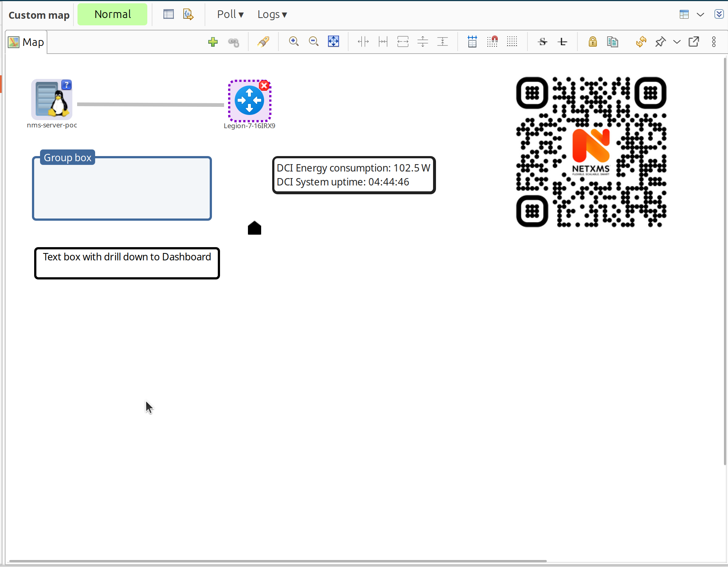This screenshot has height=567, width=728.
Task: Lock the map for editing
Action: click(x=592, y=41)
